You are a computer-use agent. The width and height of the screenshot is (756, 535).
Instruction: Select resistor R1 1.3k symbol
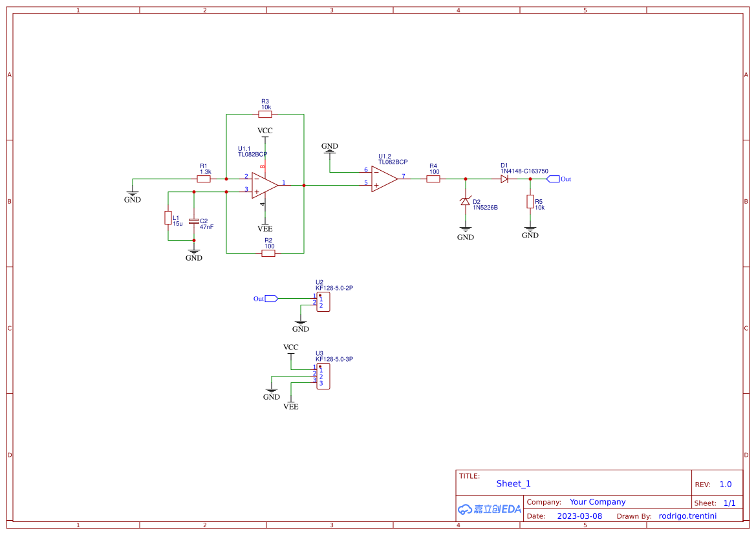coord(204,179)
